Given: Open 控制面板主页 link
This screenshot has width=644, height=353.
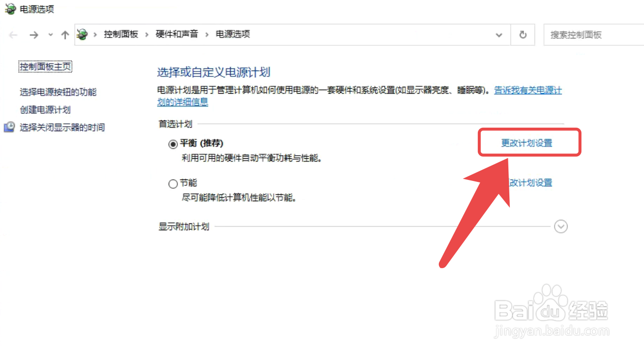Looking at the screenshot, I should tap(45, 67).
